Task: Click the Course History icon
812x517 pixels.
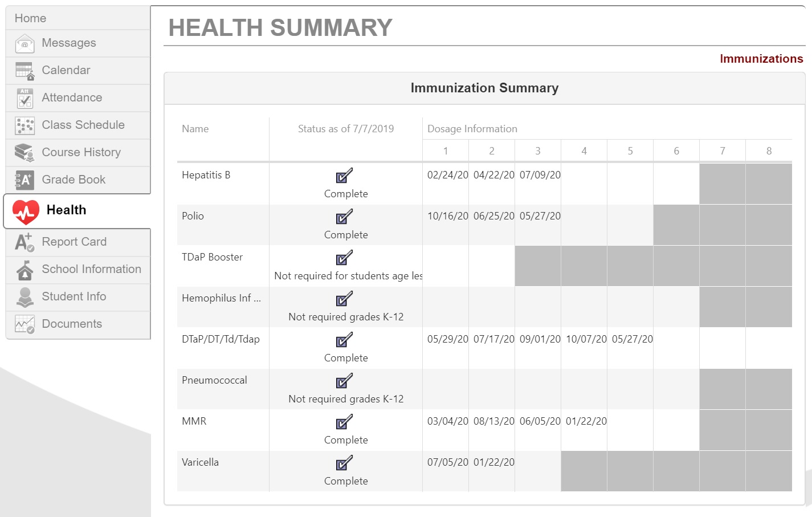Action: (25, 153)
